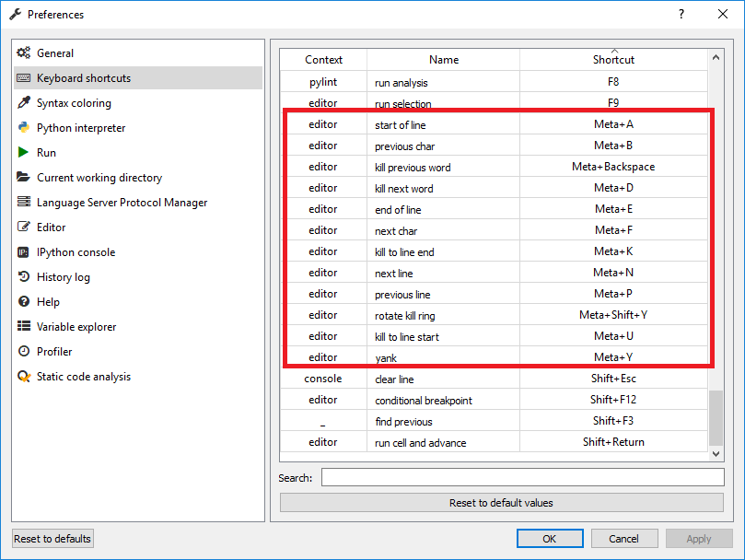Click the 'console' context cell
The width and height of the screenshot is (745, 560).
pyautogui.click(x=323, y=379)
